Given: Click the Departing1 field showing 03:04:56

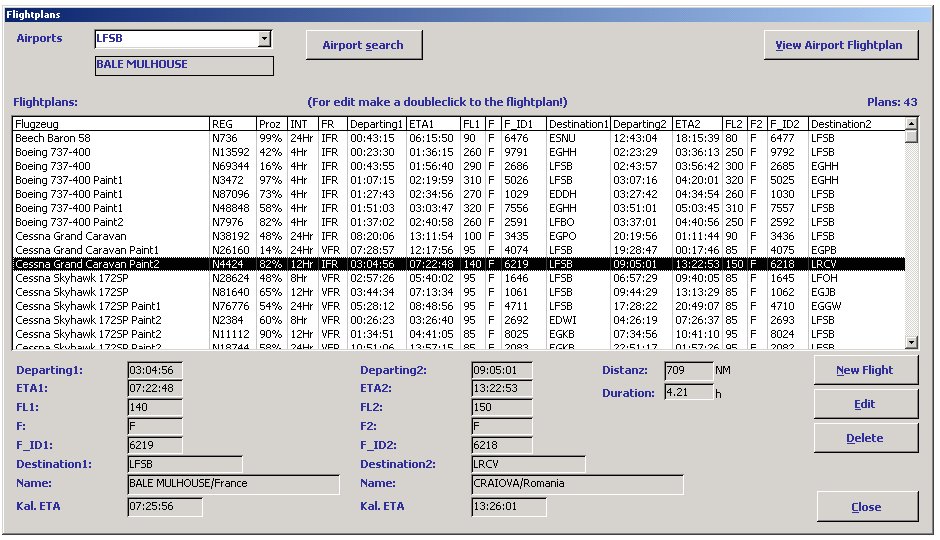Looking at the screenshot, I should click(155, 370).
